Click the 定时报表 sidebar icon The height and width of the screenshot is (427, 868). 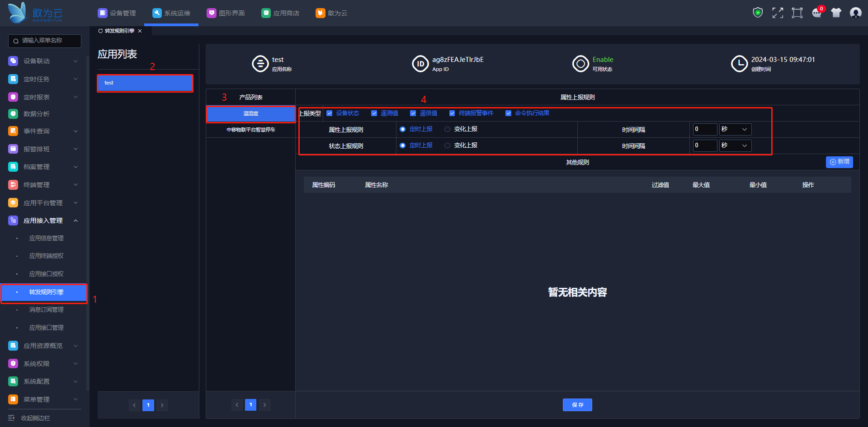pyautogui.click(x=13, y=97)
